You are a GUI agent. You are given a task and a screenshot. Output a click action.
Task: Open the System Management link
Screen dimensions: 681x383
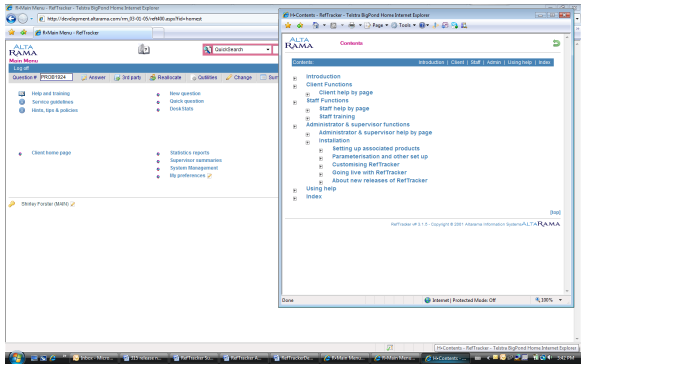pyautogui.click(x=194, y=168)
